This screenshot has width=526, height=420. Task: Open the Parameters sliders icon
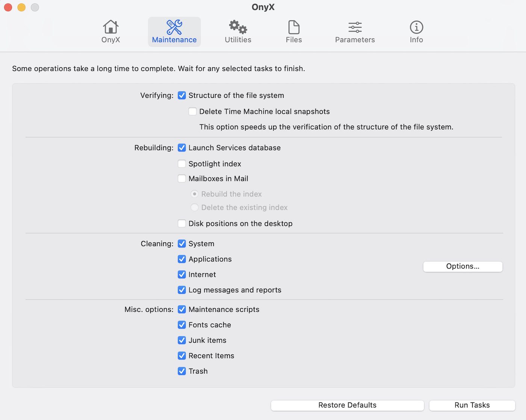point(355,27)
